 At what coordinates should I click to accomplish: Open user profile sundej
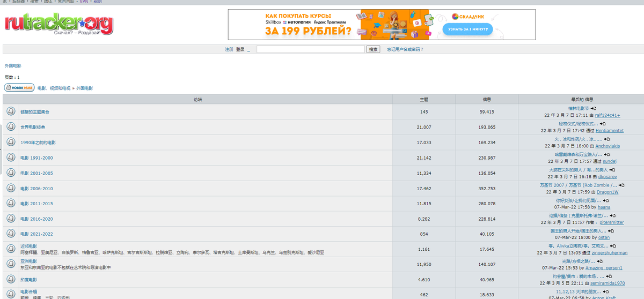pos(610,161)
